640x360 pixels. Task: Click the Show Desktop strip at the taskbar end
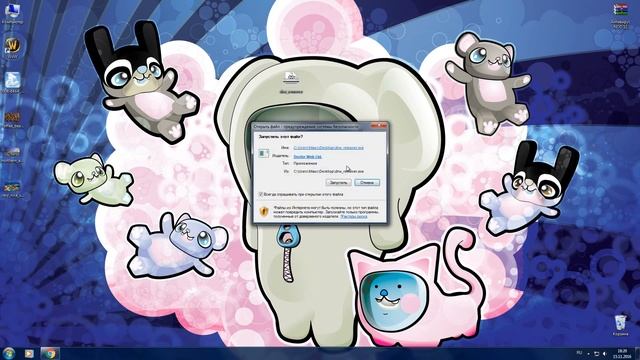pos(637,353)
